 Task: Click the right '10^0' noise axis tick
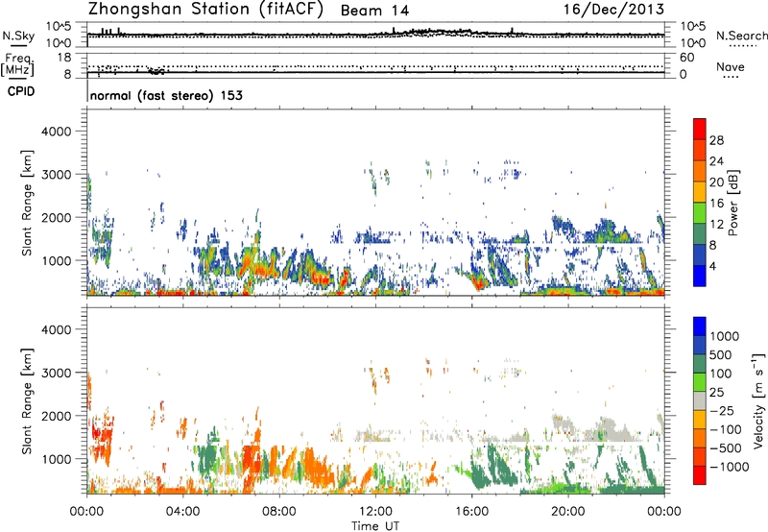coord(692,43)
